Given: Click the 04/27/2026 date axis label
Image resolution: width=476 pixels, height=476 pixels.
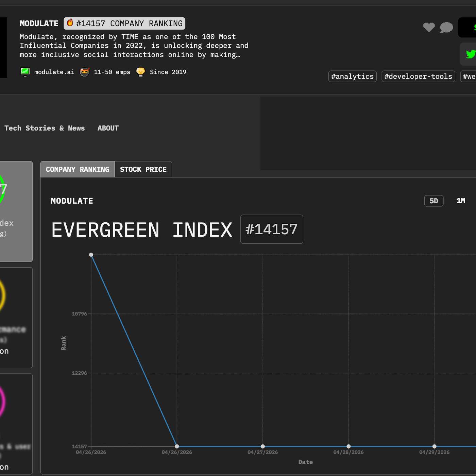Looking at the screenshot, I should pyautogui.click(x=263, y=452).
